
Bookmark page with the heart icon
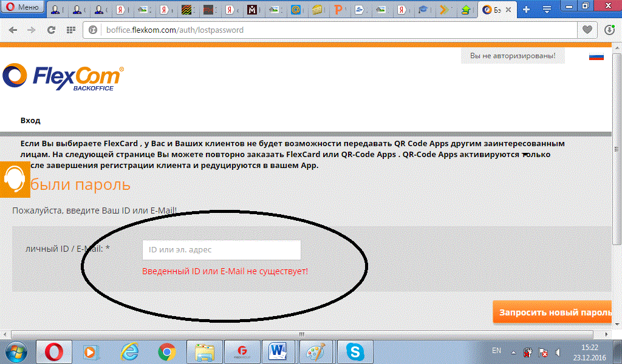[587, 30]
